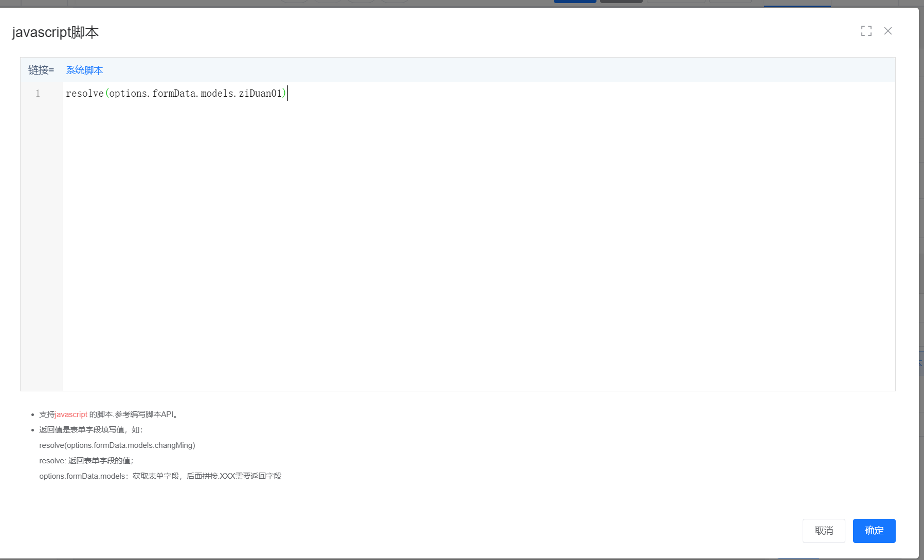Click on ziDuan01 in the code line
Viewport: 924px width, 560px height.
point(260,94)
